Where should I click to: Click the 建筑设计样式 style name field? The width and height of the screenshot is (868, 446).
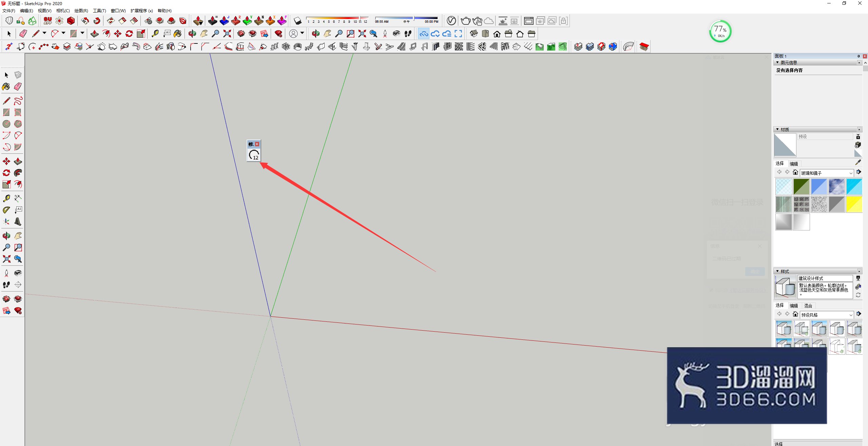(x=825, y=278)
